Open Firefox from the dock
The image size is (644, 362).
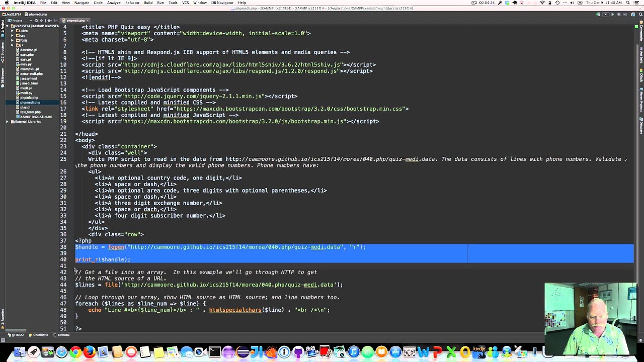click(89, 352)
